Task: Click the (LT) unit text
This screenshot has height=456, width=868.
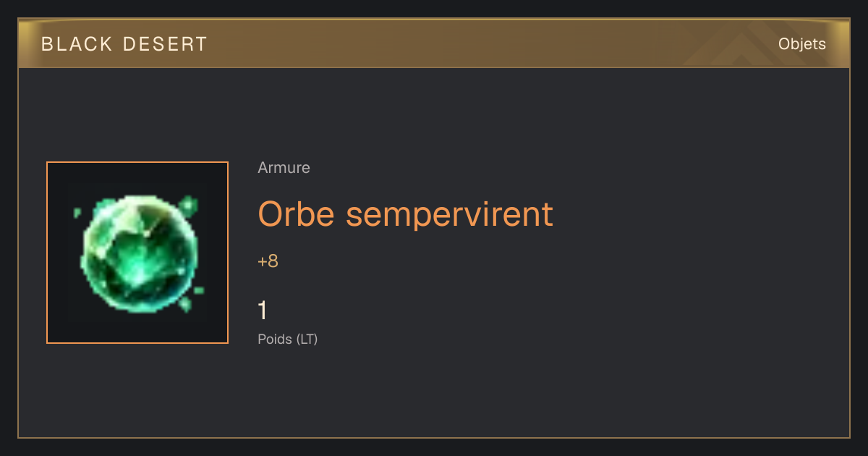Action: pos(307,339)
